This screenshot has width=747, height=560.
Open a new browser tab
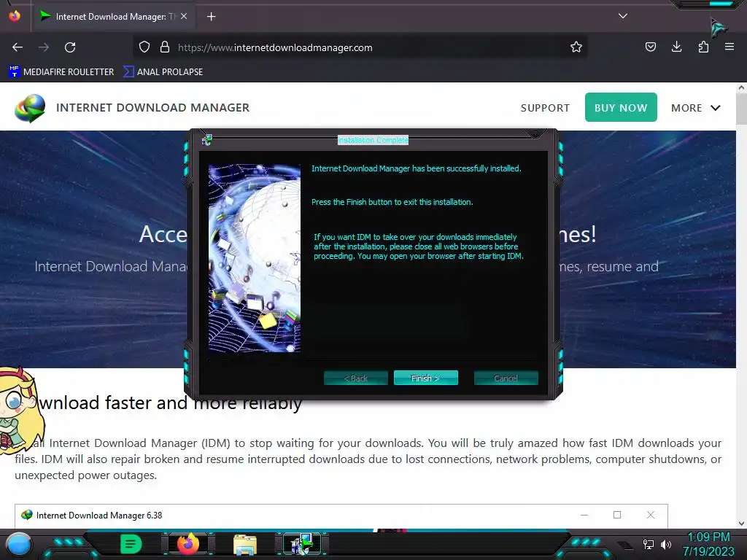[211, 17]
